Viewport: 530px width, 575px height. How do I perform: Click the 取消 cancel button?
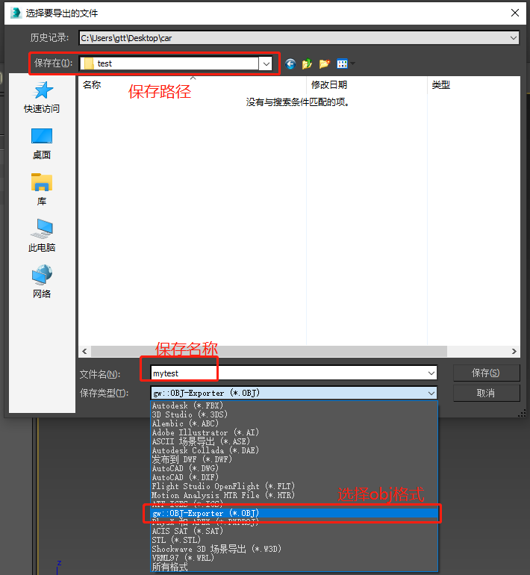(486, 393)
